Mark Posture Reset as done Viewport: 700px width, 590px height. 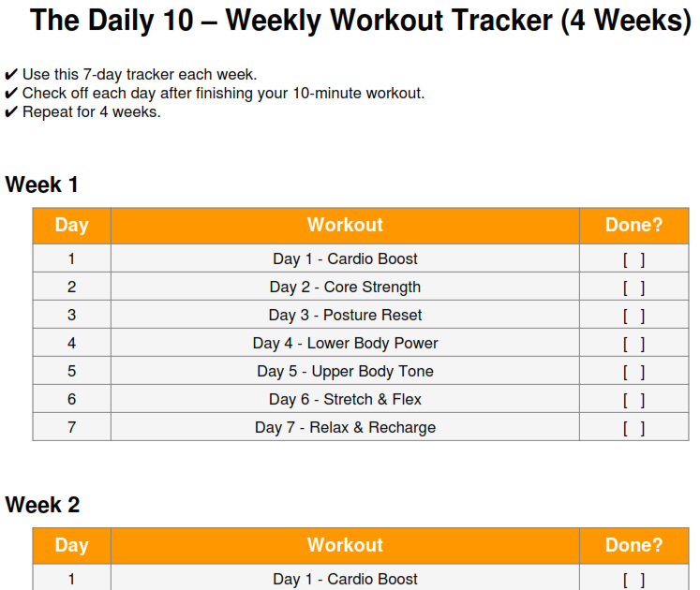tap(633, 316)
